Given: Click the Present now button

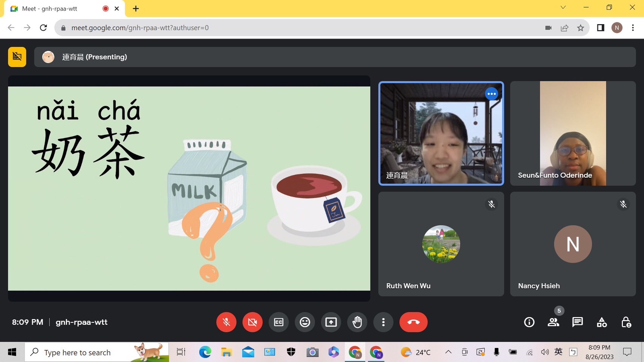Looking at the screenshot, I should (x=331, y=322).
